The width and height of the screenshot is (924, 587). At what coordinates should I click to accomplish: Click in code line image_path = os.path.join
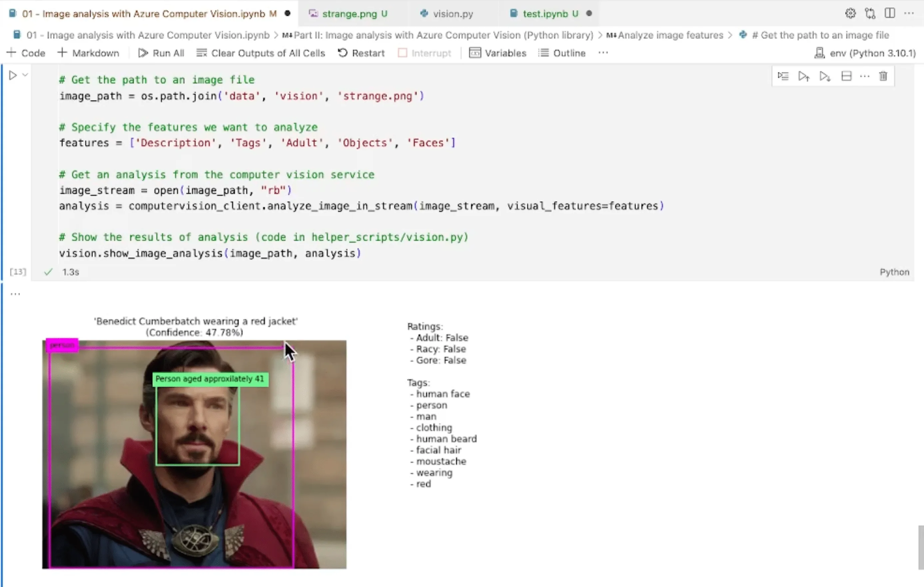(x=242, y=96)
